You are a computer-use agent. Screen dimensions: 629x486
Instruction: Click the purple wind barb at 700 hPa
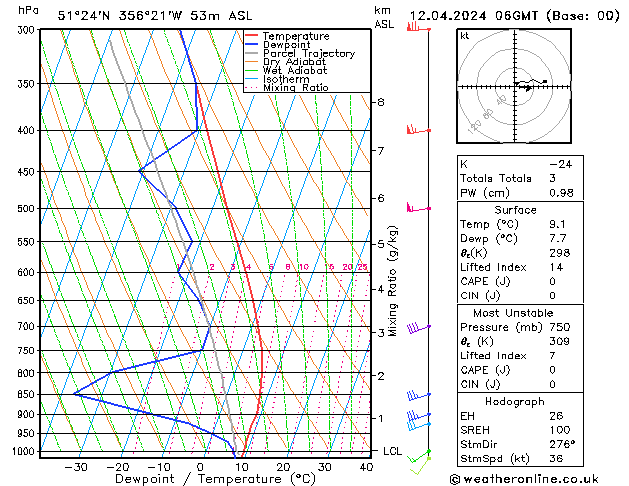point(418,328)
